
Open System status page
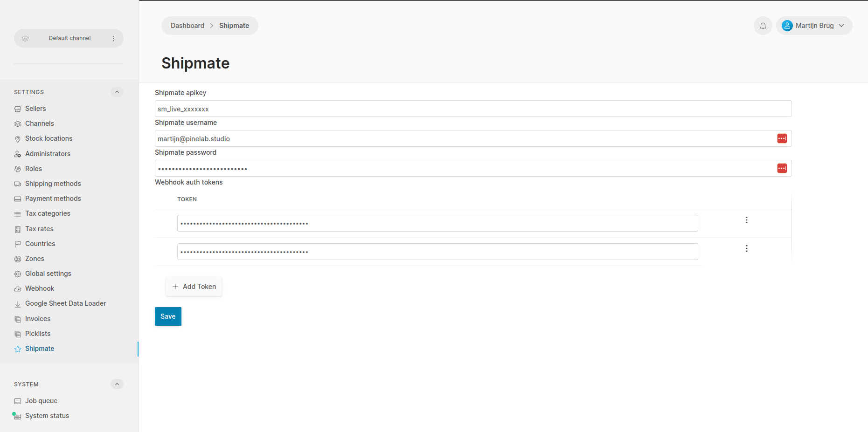[47, 416]
